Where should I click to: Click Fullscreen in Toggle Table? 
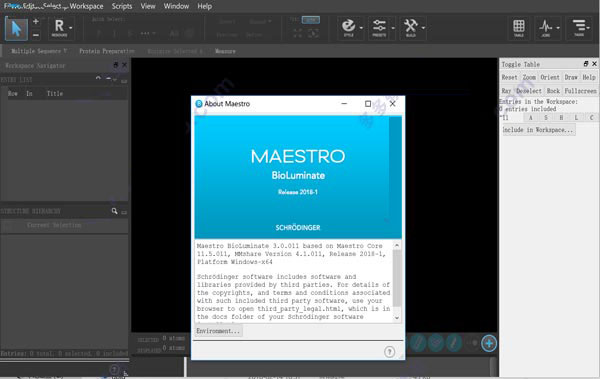(580, 91)
